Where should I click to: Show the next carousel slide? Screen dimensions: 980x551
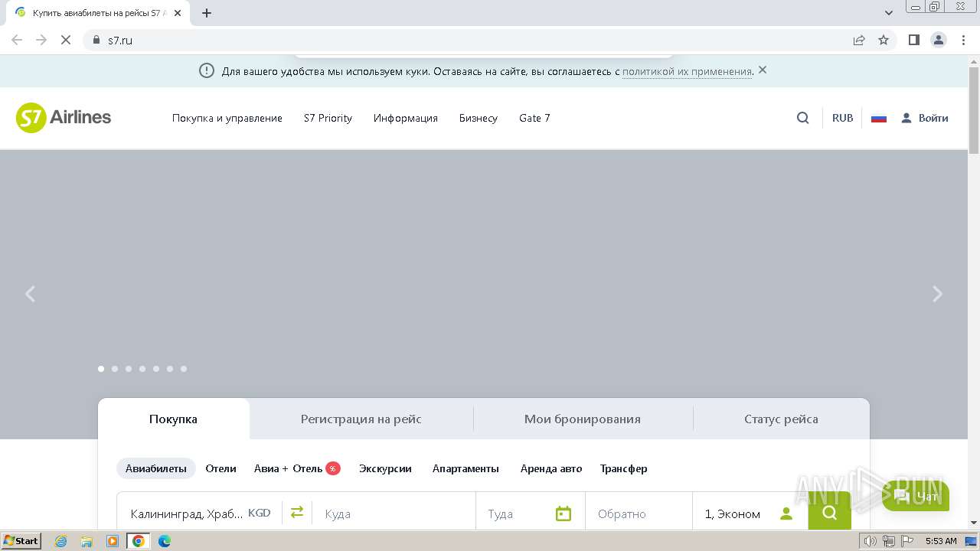[x=937, y=294]
